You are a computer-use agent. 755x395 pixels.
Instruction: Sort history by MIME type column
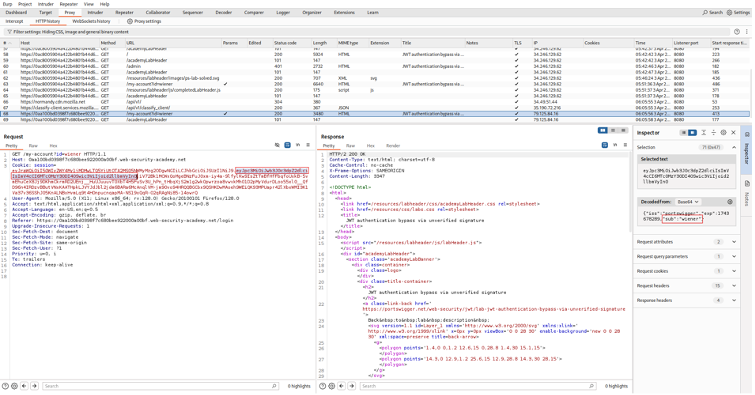pyautogui.click(x=352, y=43)
